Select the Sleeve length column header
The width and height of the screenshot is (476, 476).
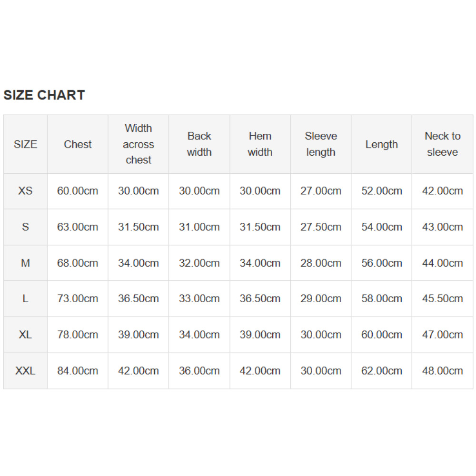point(321,144)
